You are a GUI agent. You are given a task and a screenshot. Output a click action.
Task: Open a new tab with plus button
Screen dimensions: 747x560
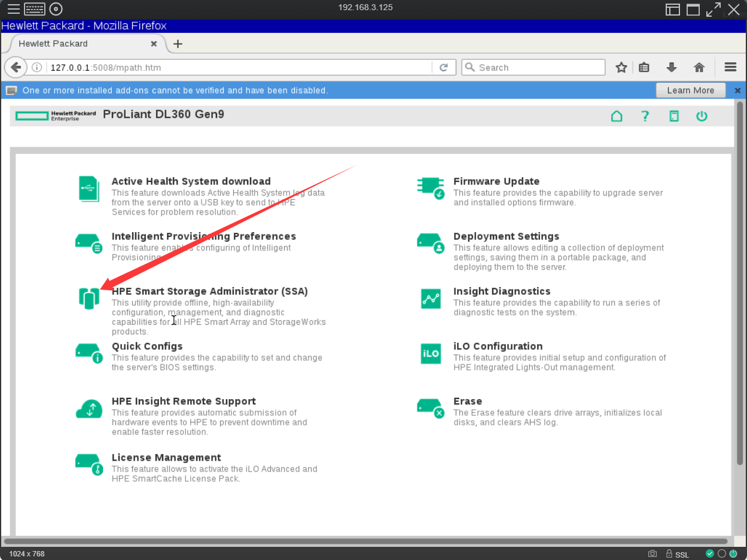click(178, 44)
